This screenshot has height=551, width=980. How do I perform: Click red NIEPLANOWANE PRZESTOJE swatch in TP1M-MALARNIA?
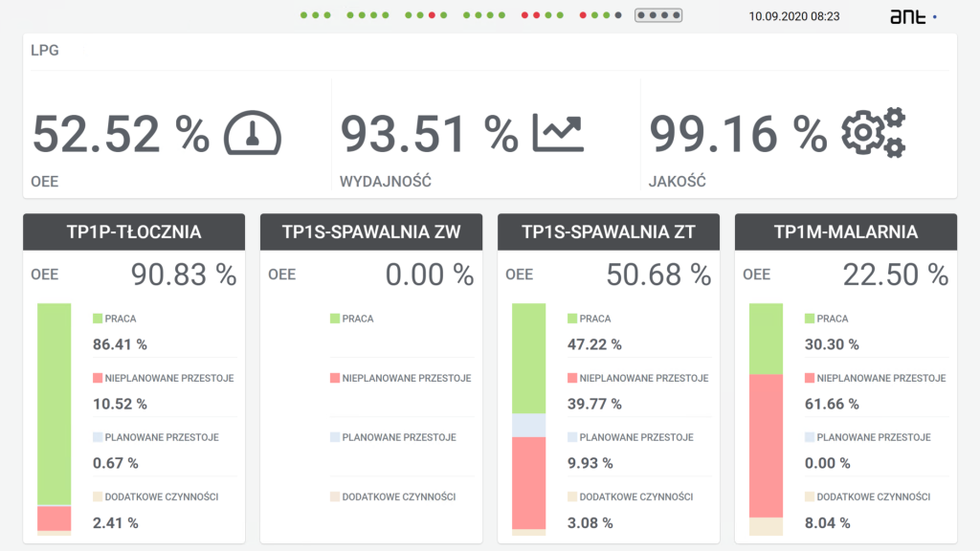pyautogui.click(x=810, y=378)
